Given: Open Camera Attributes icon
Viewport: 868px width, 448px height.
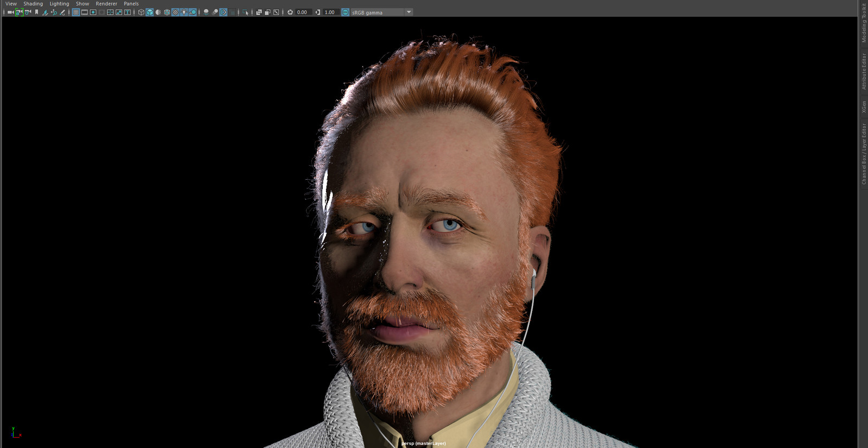Looking at the screenshot, I should tap(28, 12).
